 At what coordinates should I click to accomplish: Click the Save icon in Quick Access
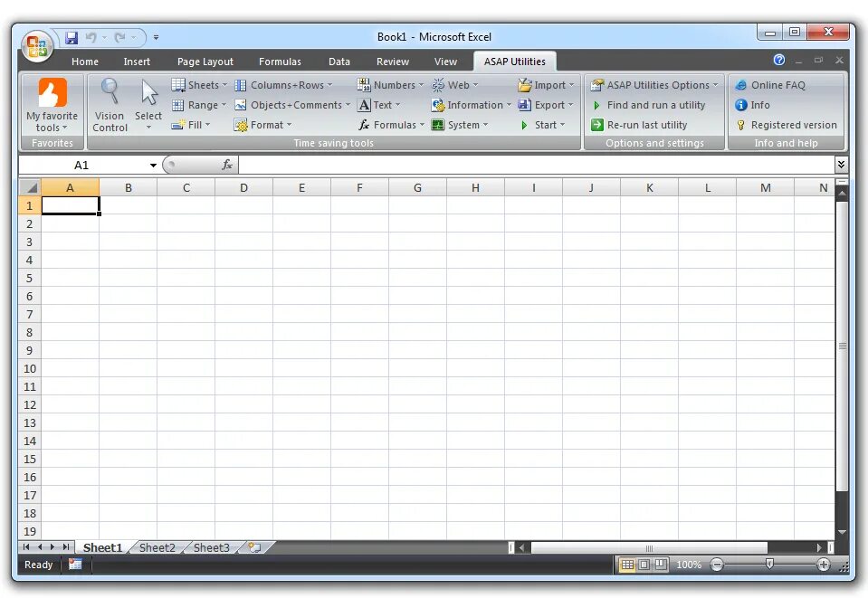[x=72, y=38]
